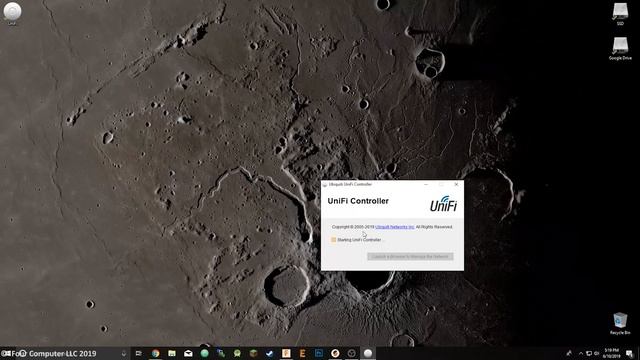Open the green circle app on taskbar
Image resolution: width=640 pixels, height=360 pixels.
click(x=204, y=353)
